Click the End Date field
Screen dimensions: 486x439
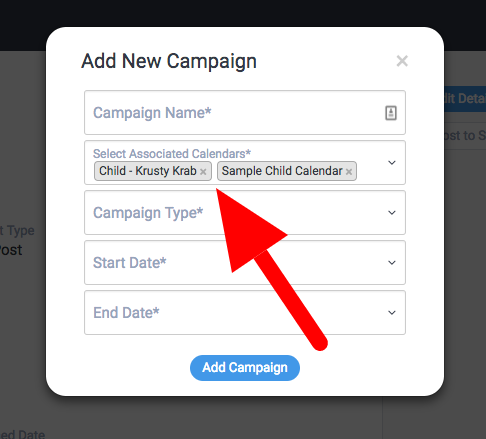[245, 312]
